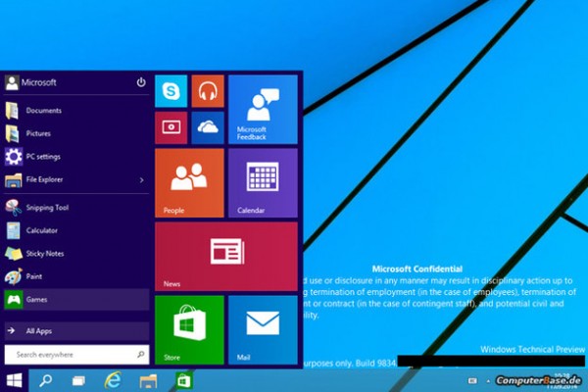Open the Microsoft Feedback tile
The height and width of the screenshot is (392, 588).
coord(263,109)
